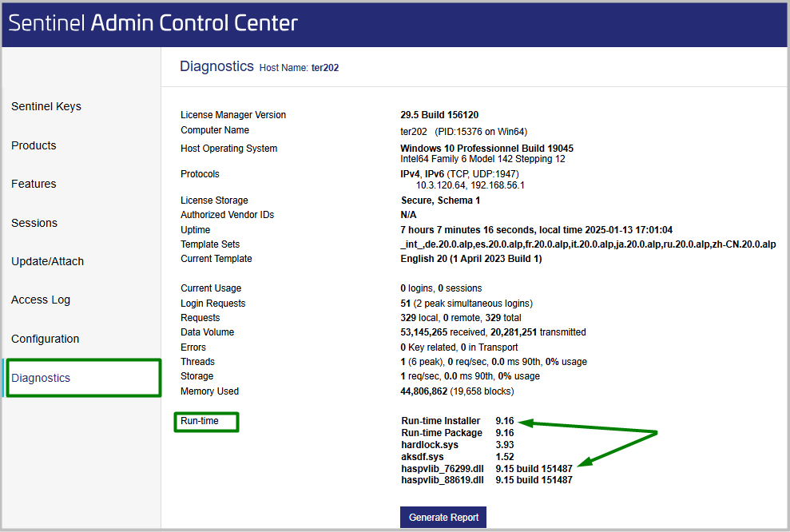Select the N/A vendor IDs value
This screenshot has height=532, width=790.
(409, 215)
